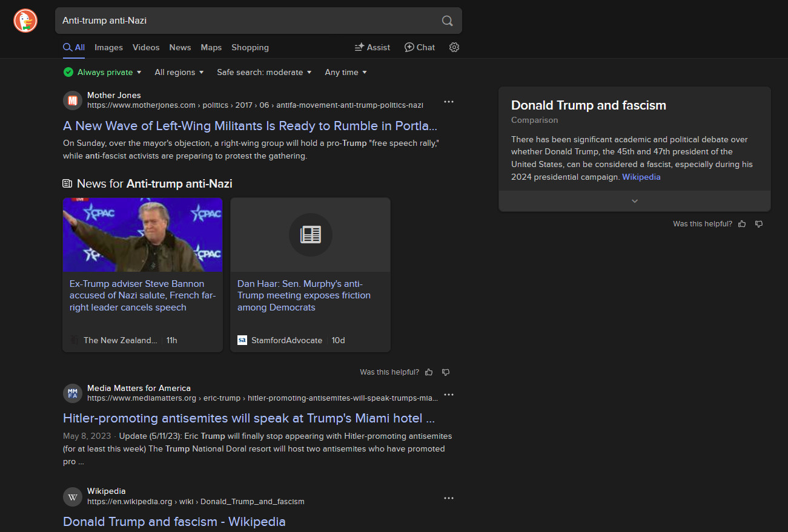788x532 pixels.
Task: Open three-dot menu for Media Matters result
Action: pos(449,395)
